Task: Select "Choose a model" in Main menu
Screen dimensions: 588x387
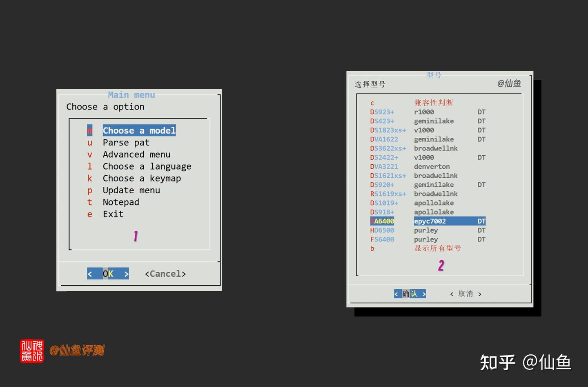Action: [131, 130]
